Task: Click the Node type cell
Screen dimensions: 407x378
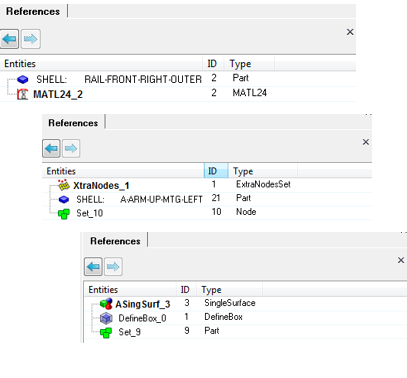Action: pyautogui.click(x=246, y=212)
